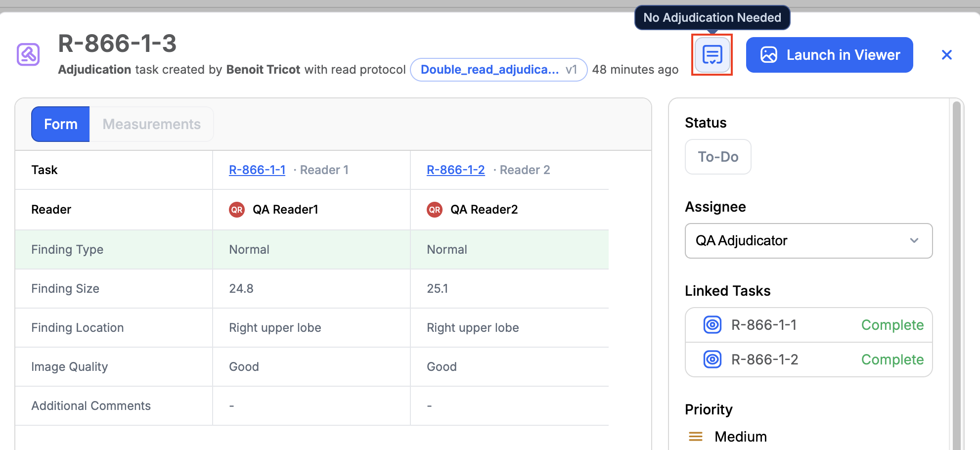Select the Form tab
980x450 pixels.
pos(60,124)
